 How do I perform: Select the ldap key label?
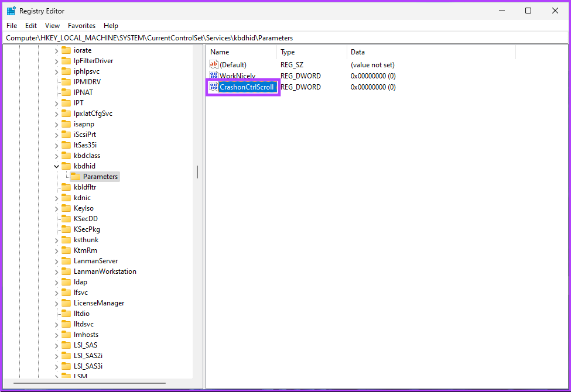coord(80,282)
